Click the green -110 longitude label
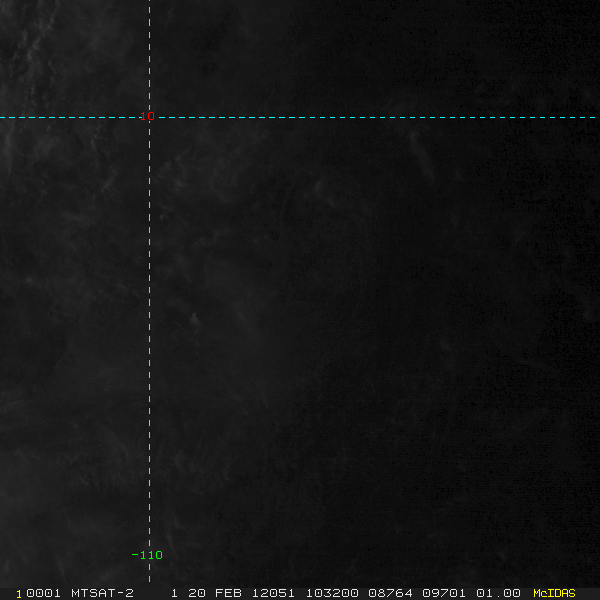Image resolution: width=600 pixels, height=600 pixels. click(147, 555)
